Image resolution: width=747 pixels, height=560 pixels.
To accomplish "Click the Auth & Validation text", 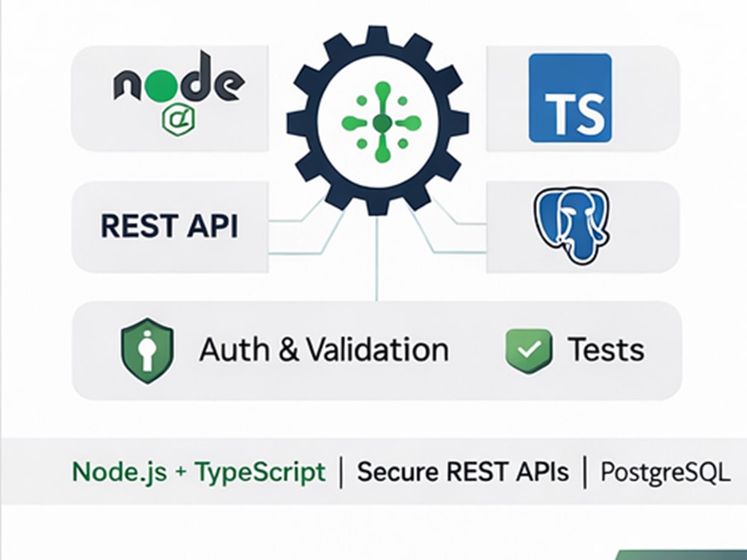I will 324,350.
